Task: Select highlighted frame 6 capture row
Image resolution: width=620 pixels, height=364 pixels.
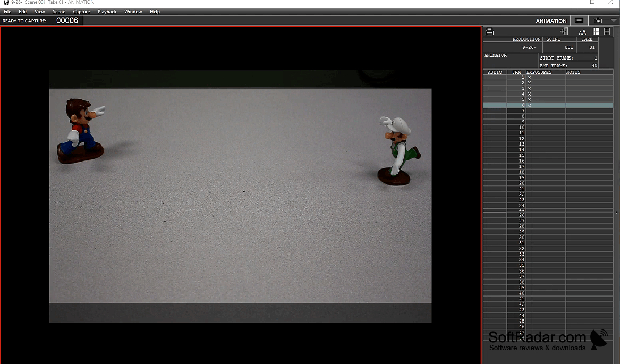Action: (x=548, y=105)
